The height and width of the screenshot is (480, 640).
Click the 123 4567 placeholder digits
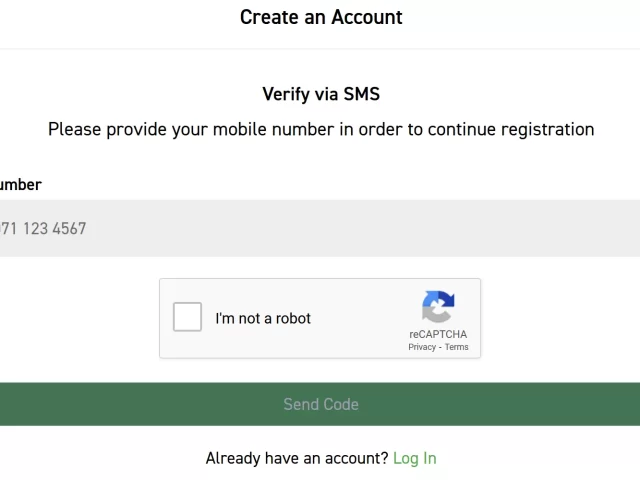(54, 229)
